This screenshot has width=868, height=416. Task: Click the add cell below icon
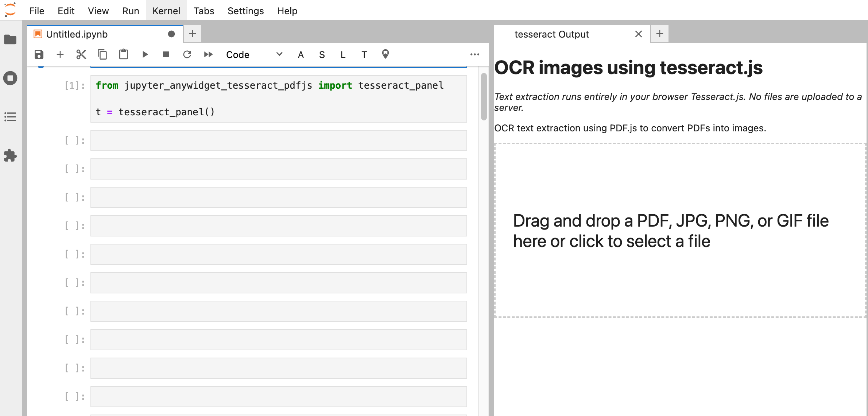(x=60, y=54)
